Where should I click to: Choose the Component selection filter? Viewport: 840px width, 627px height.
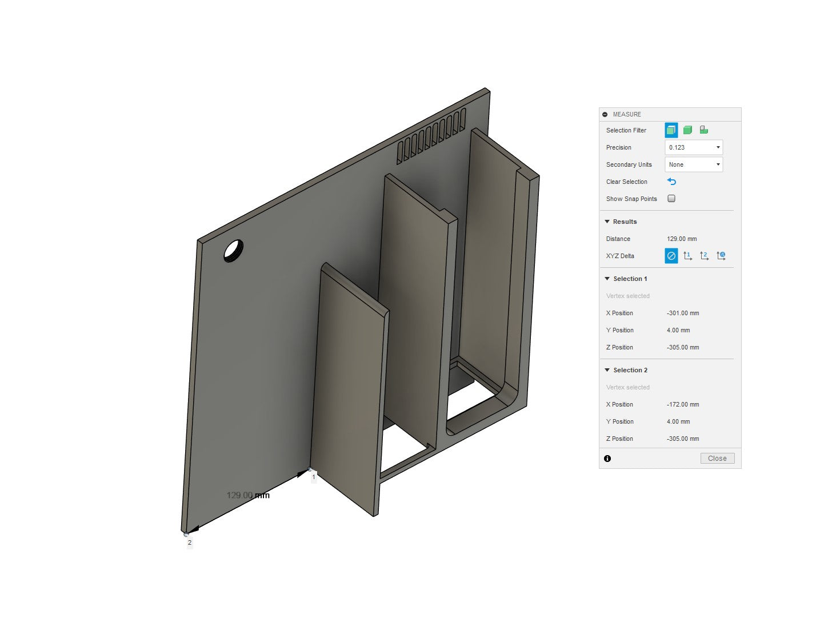click(704, 130)
